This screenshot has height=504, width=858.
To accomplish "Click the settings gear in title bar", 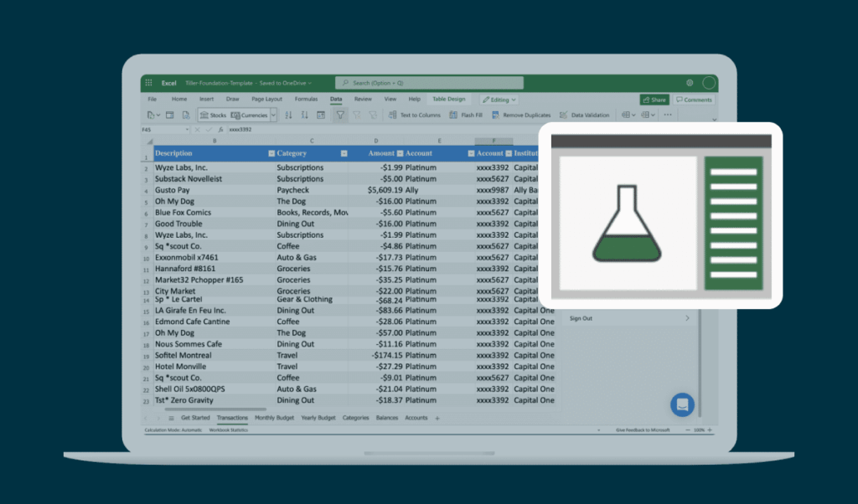I will 690,83.
